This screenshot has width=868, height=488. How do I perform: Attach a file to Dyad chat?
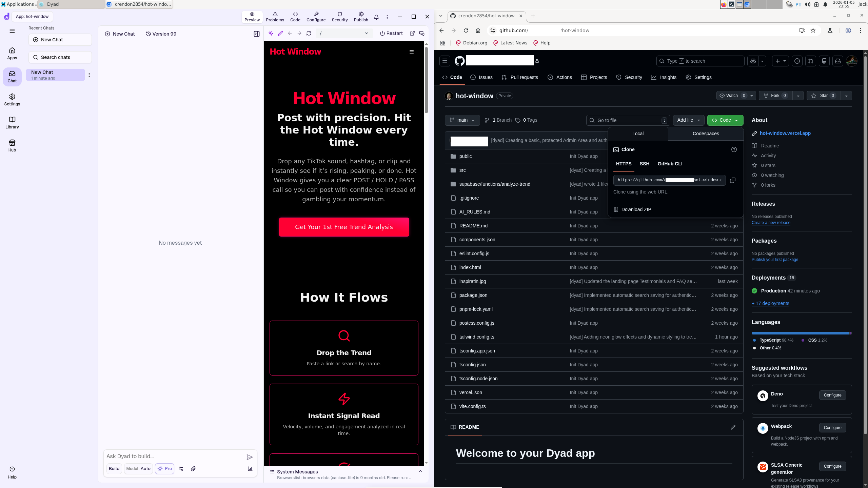193,469
